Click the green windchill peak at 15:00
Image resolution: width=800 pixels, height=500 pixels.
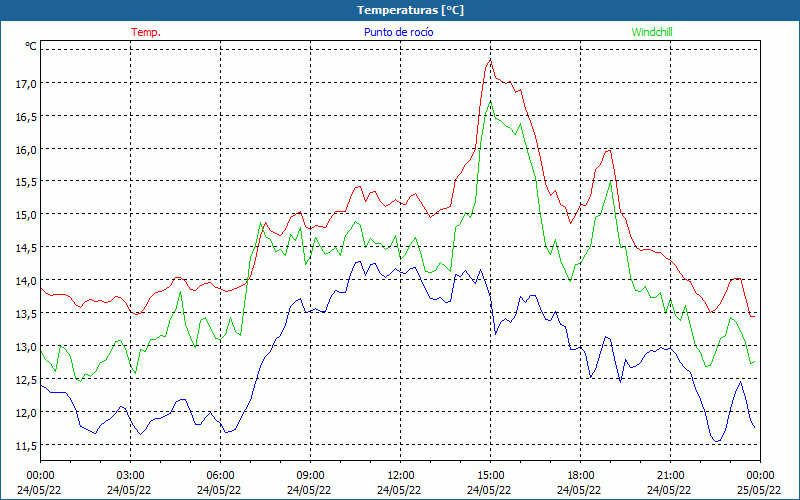click(490, 101)
